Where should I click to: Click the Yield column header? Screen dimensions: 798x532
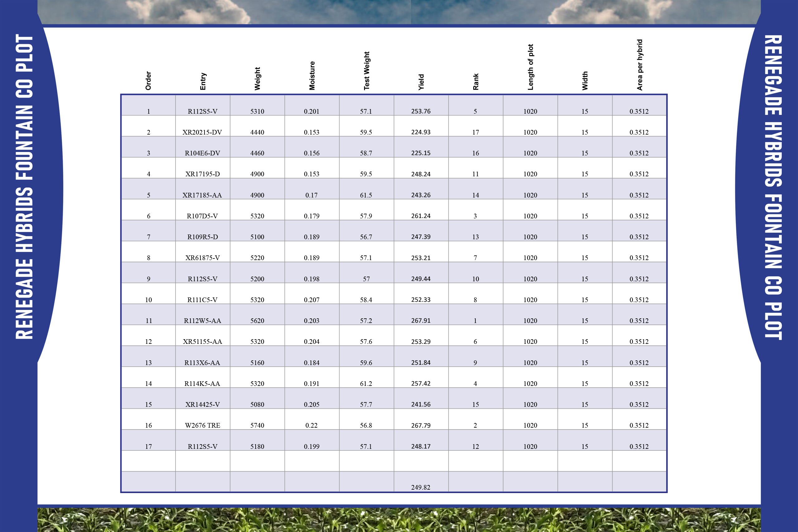[x=421, y=82]
